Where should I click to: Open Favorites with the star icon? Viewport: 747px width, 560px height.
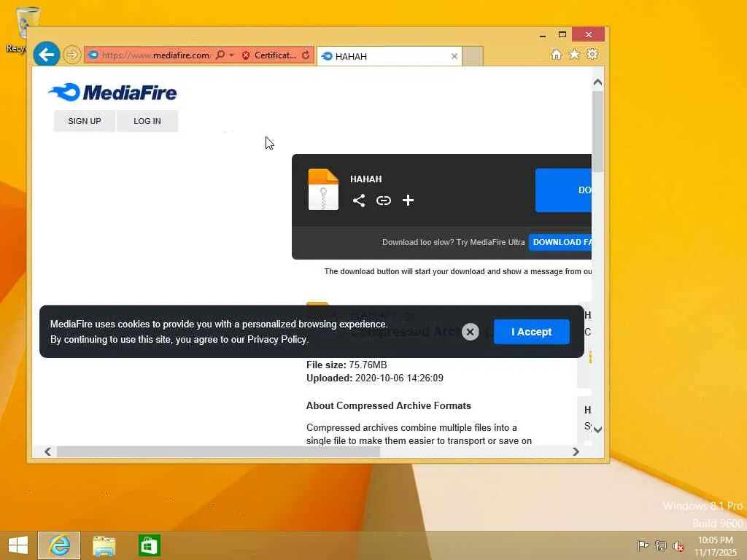click(575, 54)
